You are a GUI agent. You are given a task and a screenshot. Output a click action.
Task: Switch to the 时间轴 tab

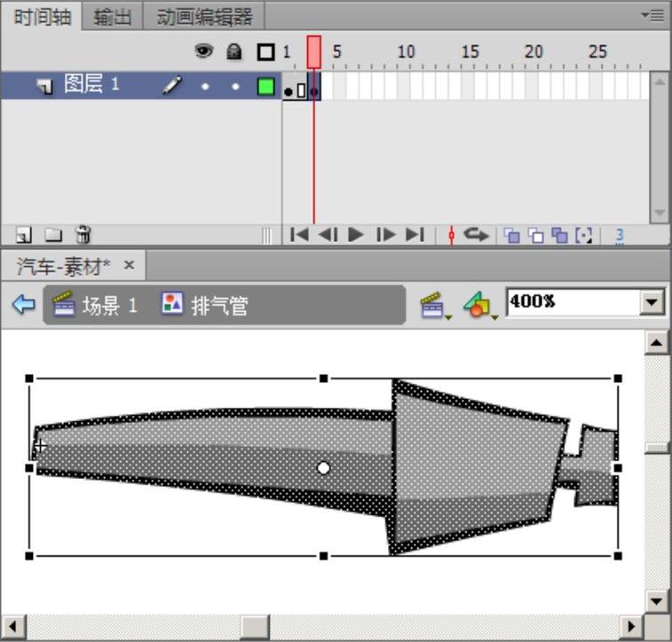[42, 17]
